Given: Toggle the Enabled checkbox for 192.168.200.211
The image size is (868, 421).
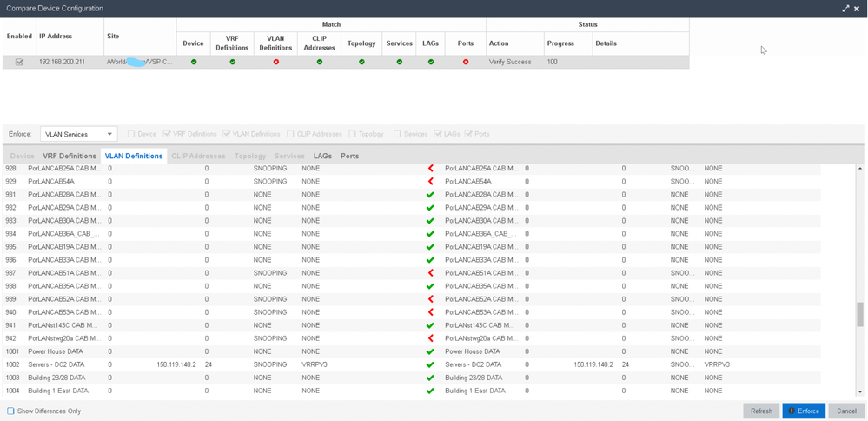Looking at the screenshot, I should click(19, 62).
